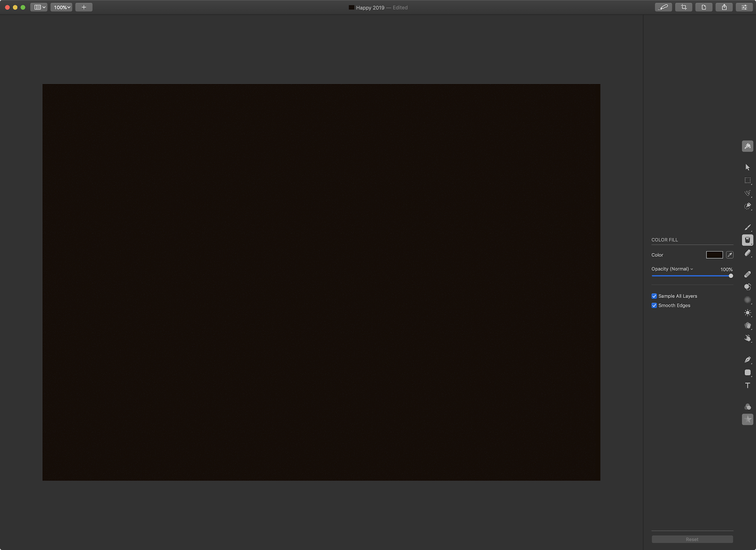Image resolution: width=756 pixels, height=550 pixels.
Task: Open the Share menu
Action: 724,7
